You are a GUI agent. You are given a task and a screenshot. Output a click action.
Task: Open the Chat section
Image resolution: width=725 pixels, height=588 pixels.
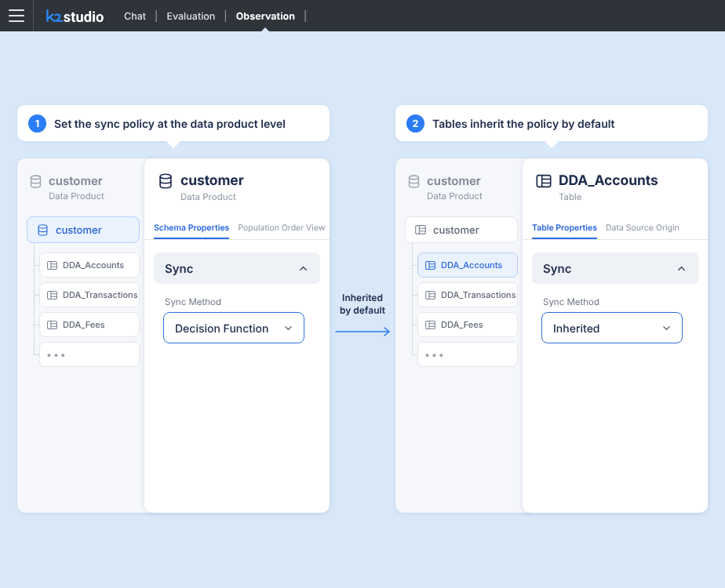point(134,16)
